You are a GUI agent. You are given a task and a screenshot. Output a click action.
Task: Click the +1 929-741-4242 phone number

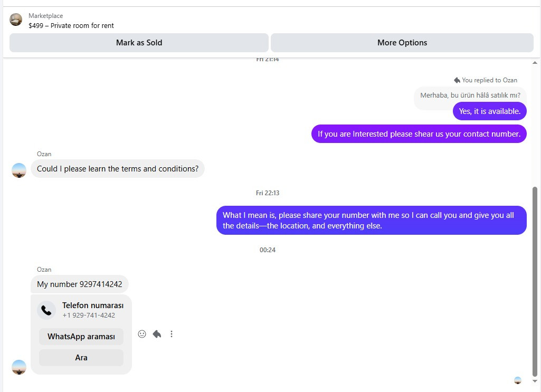pyautogui.click(x=89, y=315)
